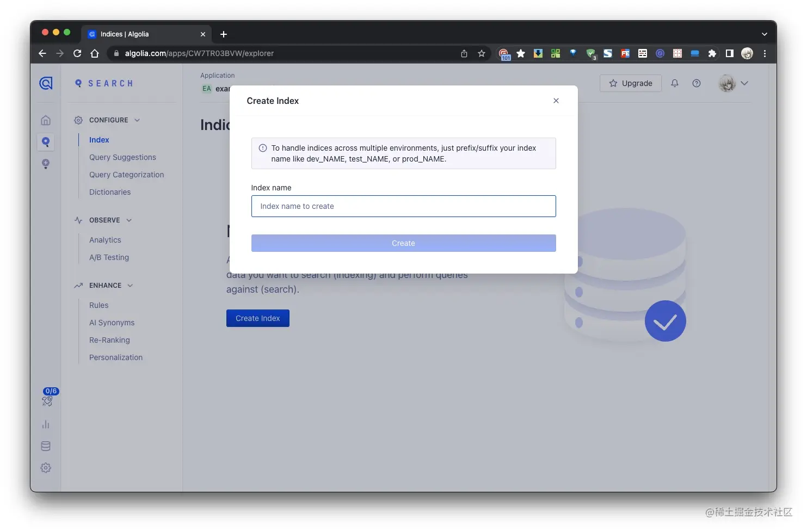Click the user avatar in header
The width and height of the screenshot is (807, 532).
pyautogui.click(x=727, y=83)
